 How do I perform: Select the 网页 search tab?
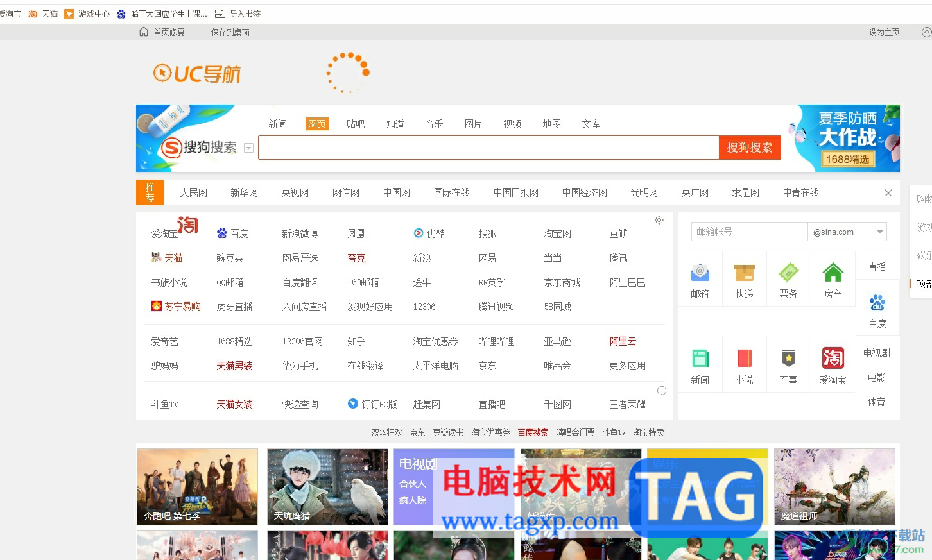coord(317,124)
